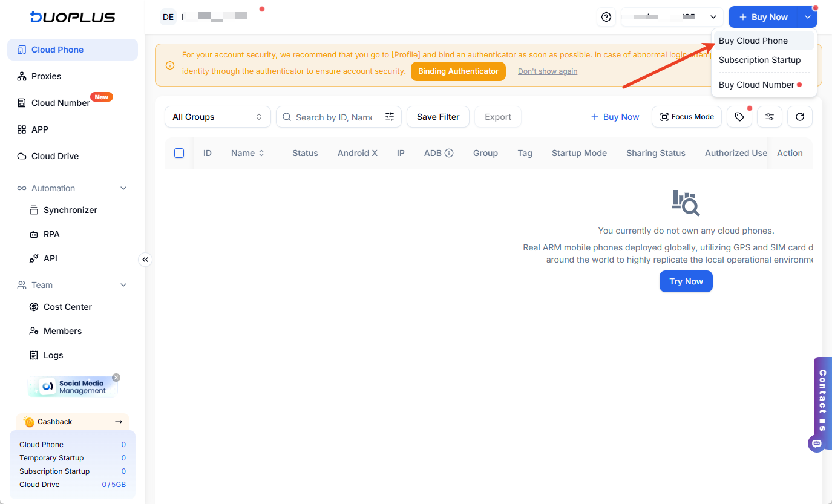The image size is (832, 504).
Task: Toggle the select-all checkbox in table header
Action: coord(179,153)
